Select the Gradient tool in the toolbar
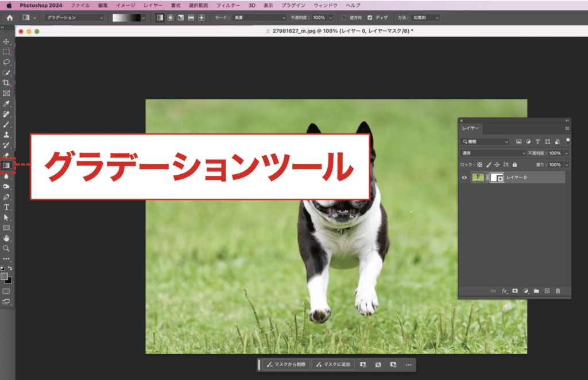This screenshot has width=588, height=380. [x=6, y=166]
